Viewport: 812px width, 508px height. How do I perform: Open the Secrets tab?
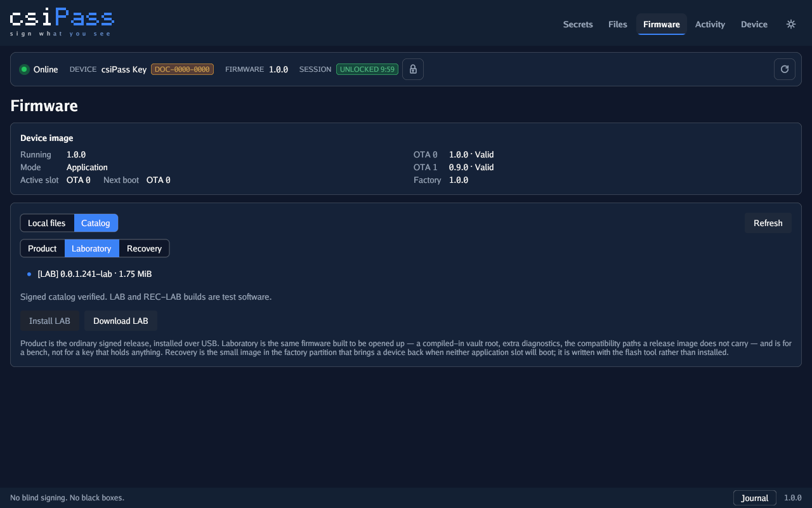(x=578, y=24)
